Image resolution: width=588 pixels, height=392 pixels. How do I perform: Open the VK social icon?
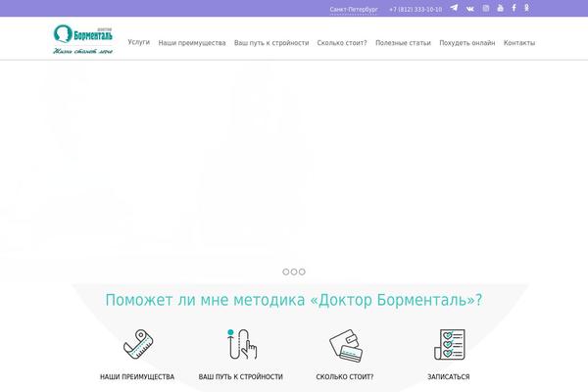[x=469, y=9]
